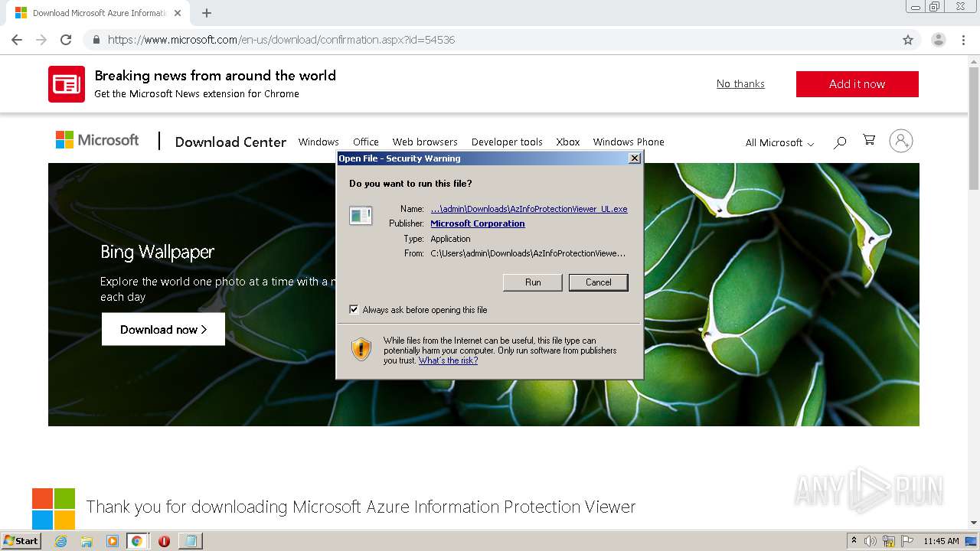Open the Security Warning taskbar item
The image size is (980, 551).
tap(190, 541)
